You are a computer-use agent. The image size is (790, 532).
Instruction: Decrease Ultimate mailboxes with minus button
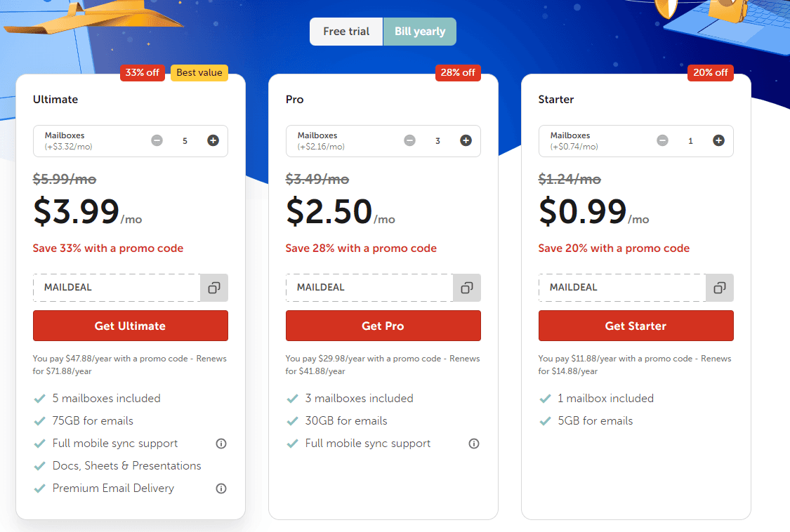(x=157, y=140)
